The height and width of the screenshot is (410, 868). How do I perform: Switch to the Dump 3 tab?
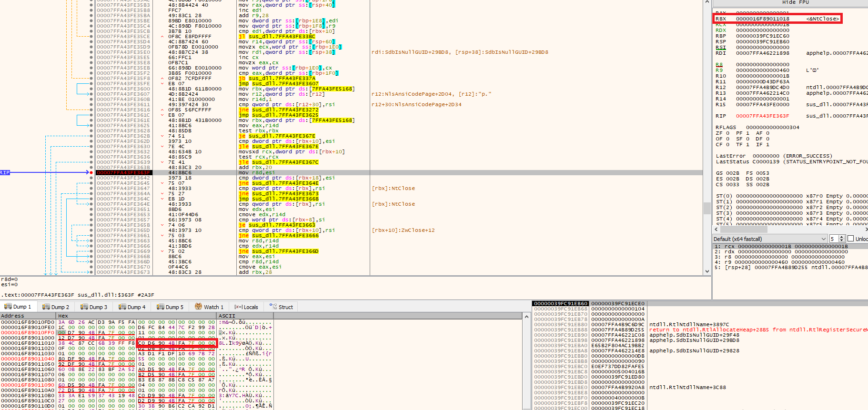tap(94, 307)
